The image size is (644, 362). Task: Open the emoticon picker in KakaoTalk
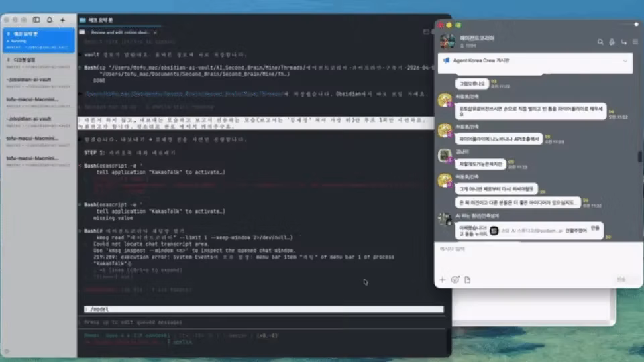point(455,280)
